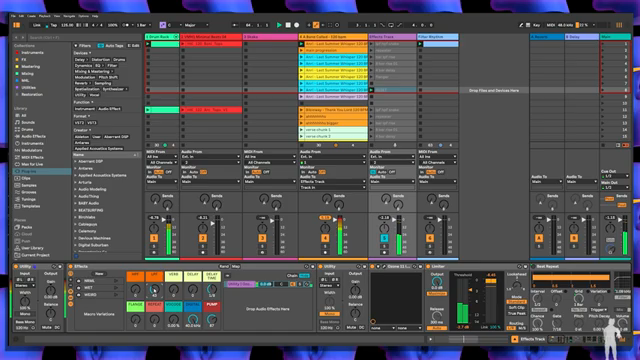Viewport: 640px width, 360px height.
Task: Click the scale mode icon next to key C
Action: point(162,25)
